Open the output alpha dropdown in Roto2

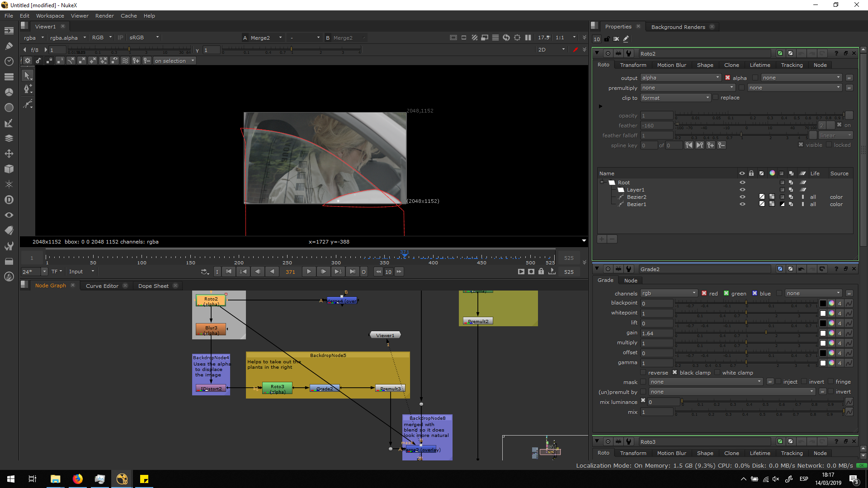(680, 78)
